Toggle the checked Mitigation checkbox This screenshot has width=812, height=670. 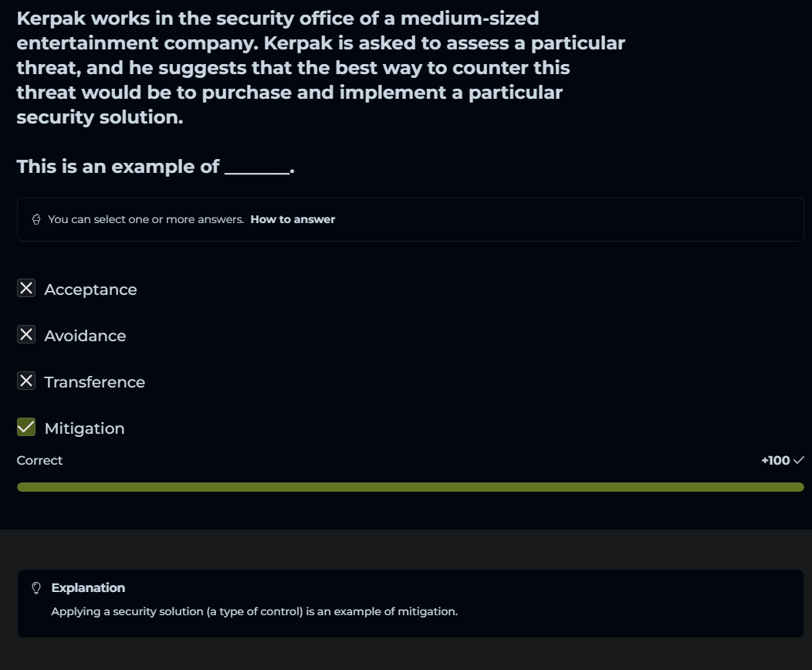26,428
